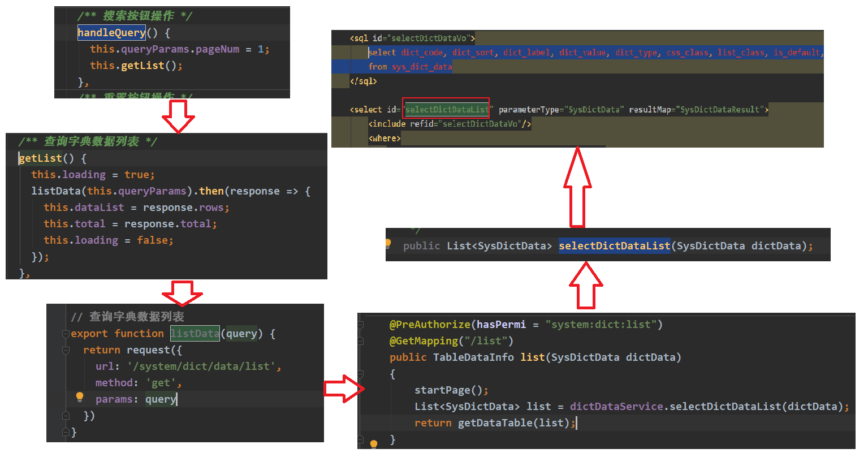868x453 pixels.
Task: Click 'this.getList();' call in handleQuery
Action: 136,66
